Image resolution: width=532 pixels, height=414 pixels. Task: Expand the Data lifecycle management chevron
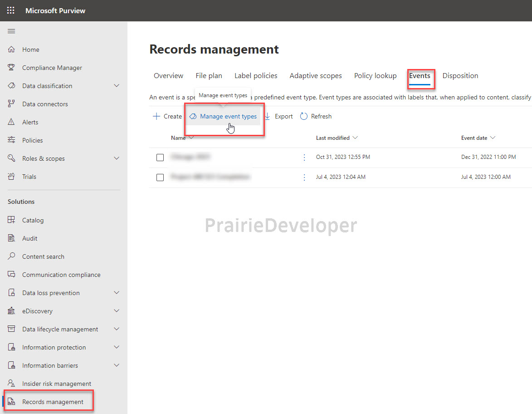pyautogui.click(x=117, y=329)
